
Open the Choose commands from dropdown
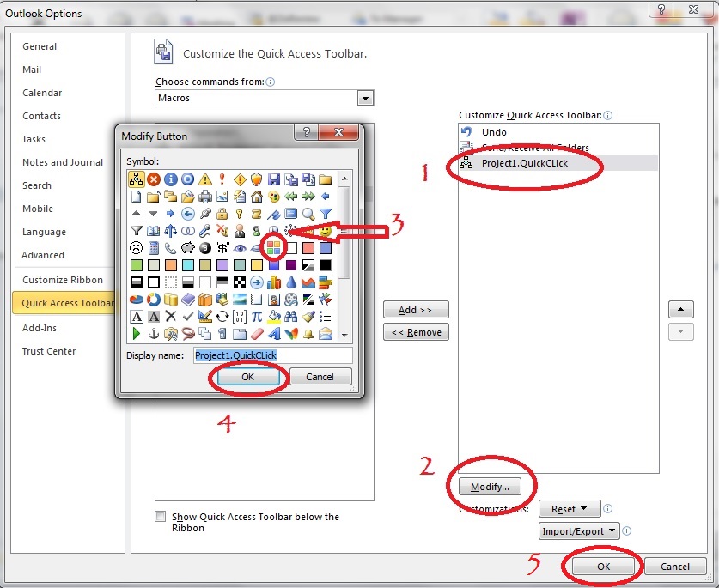pos(365,98)
